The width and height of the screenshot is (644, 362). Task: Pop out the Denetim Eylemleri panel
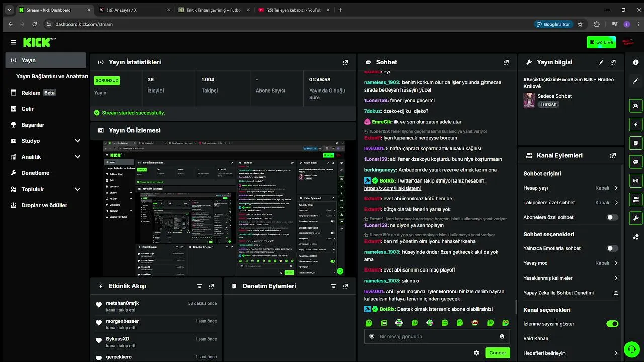(345, 286)
